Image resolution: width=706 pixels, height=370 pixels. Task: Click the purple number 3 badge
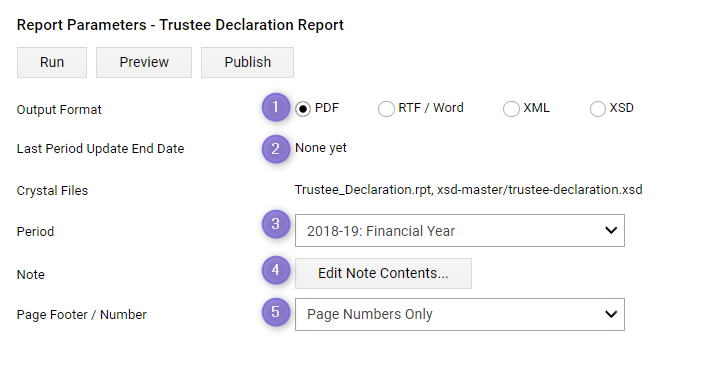[x=276, y=224]
